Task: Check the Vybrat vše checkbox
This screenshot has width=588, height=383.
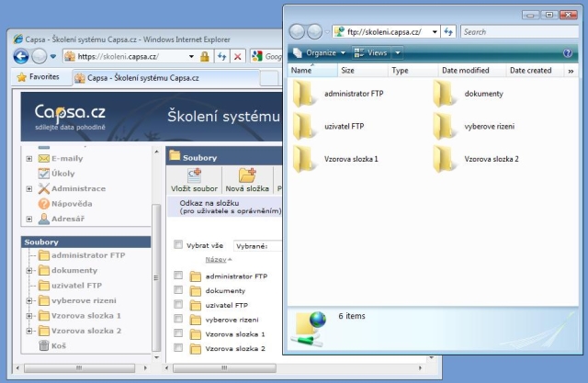Action: point(178,244)
